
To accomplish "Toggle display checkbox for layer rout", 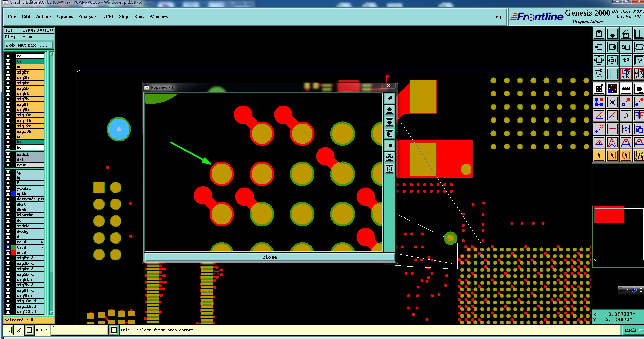I will coord(8,165).
